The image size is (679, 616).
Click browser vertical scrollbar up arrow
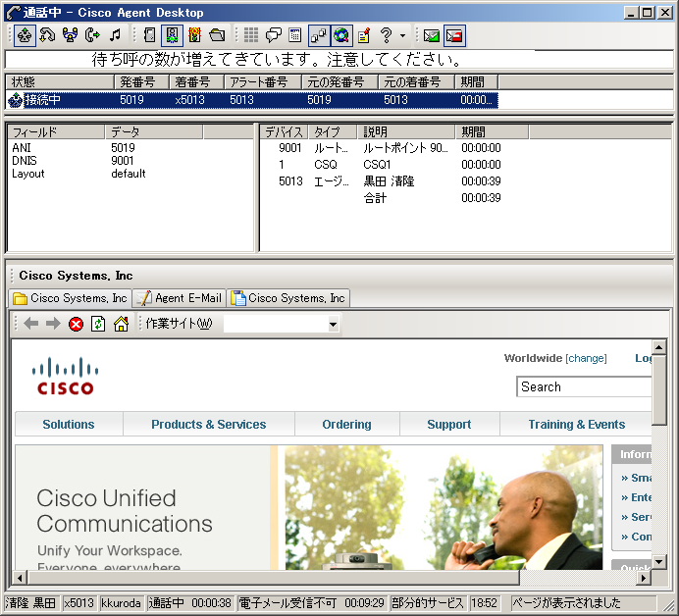pyautogui.click(x=659, y=346)
